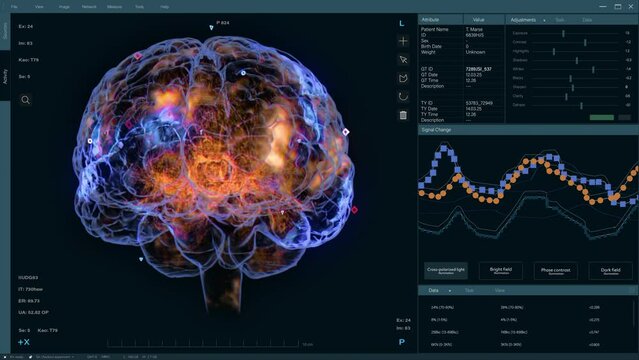This screenshot has height=360, width=639.
Task: Activate Dark field illumination mode
Action: pyautogui.click(x=610, y=270)
